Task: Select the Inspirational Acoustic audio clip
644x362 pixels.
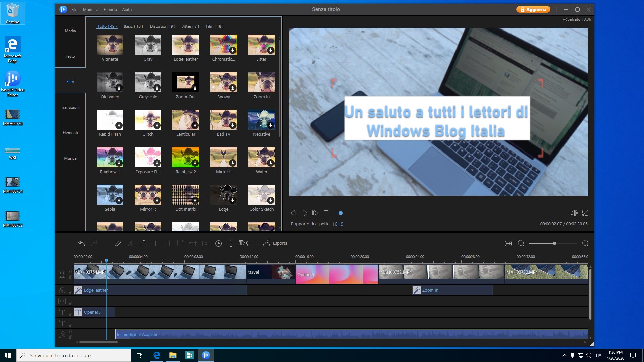Action: coord(352,334)
